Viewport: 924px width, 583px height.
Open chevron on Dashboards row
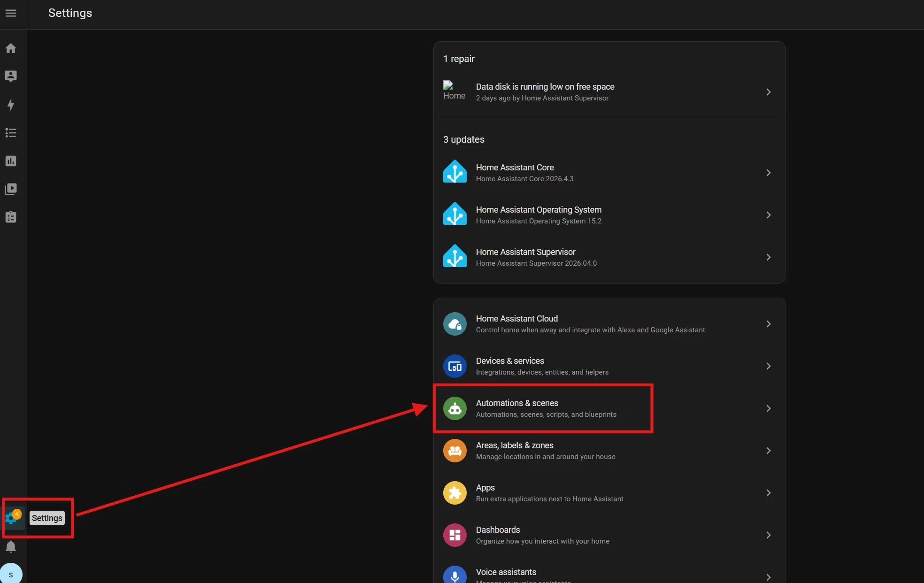(768, 535)
